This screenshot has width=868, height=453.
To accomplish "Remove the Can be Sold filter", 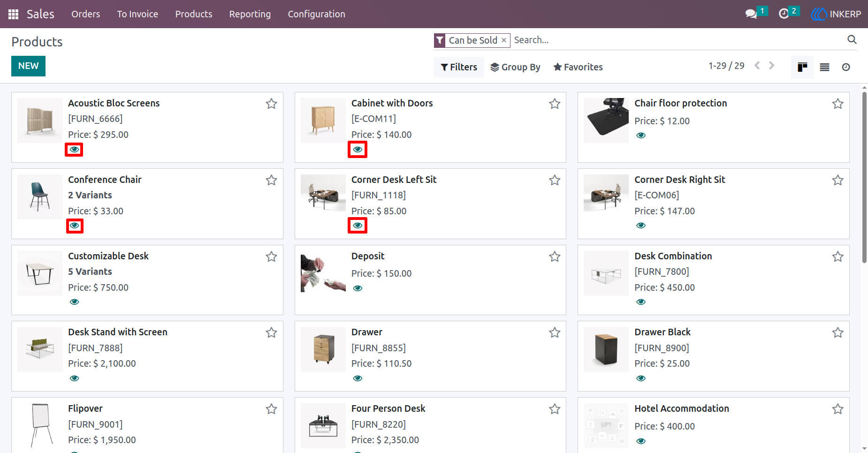I will 504,40.
